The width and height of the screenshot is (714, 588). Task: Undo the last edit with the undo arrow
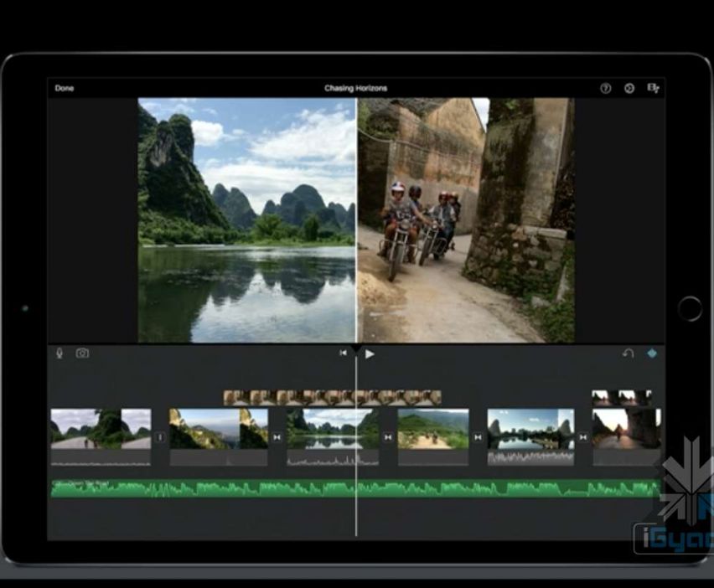click(628, 353)
